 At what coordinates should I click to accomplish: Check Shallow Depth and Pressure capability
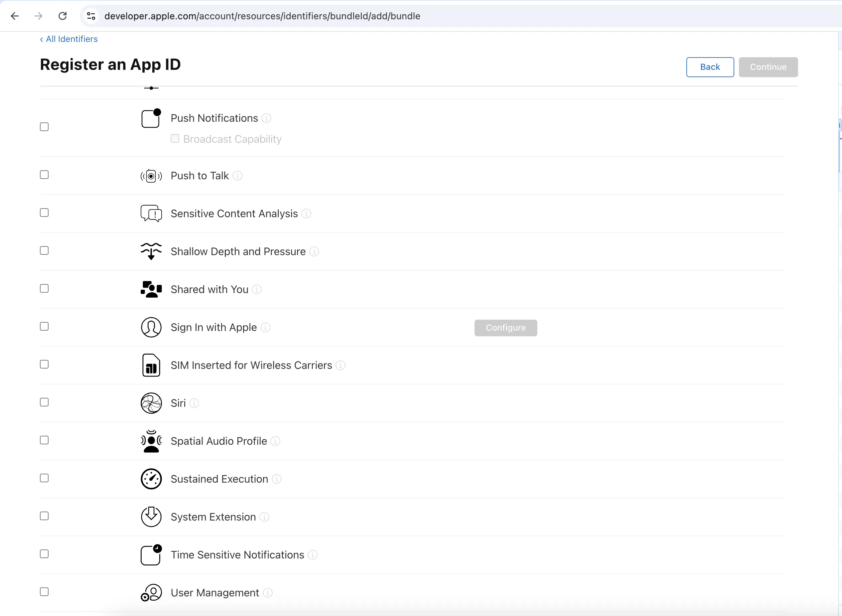click(44, 250)
